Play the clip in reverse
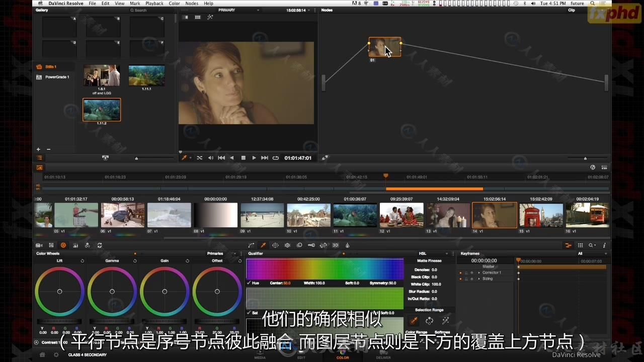This screenshot has width=644, height=362. [x=232, y=158]
